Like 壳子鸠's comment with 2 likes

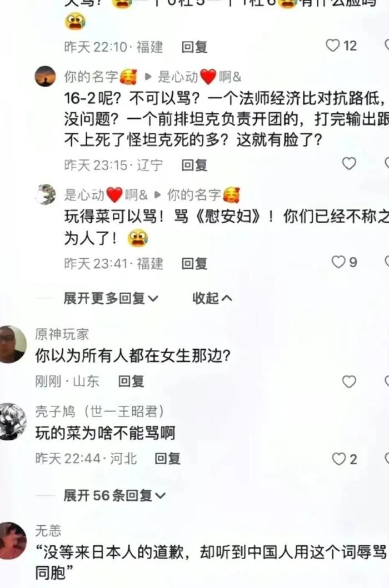339,459
